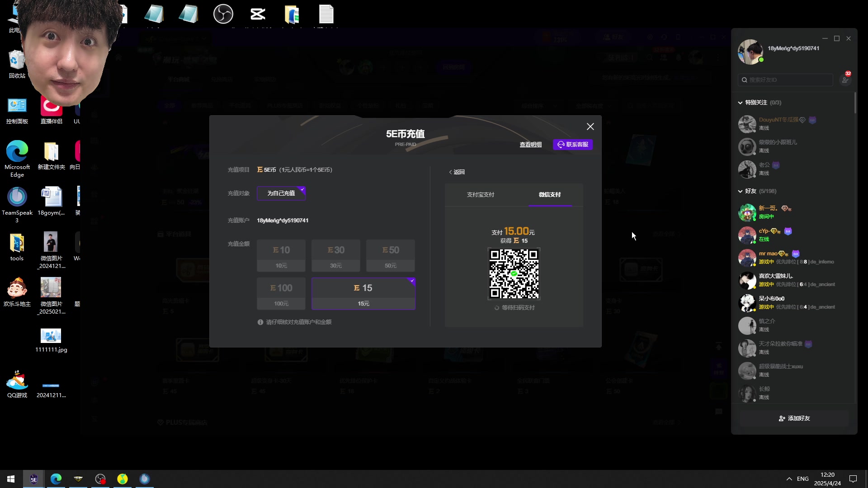868x488 pixels.
Task: Select the custom E15 15元 amount
Action: (x=363, y=294)
